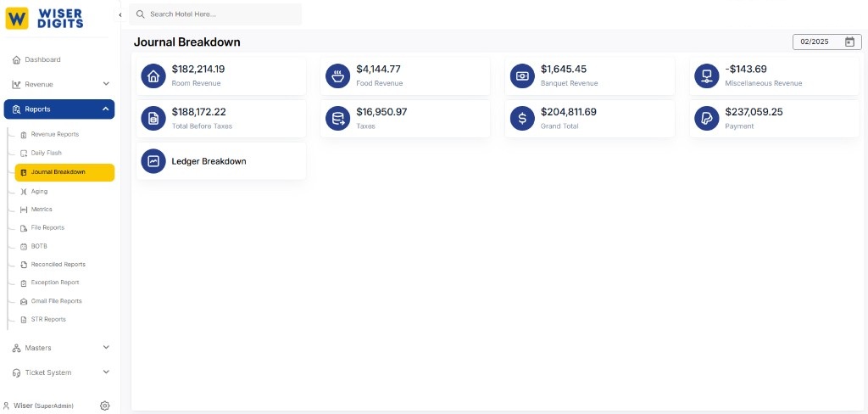Open Daily Flash report
868x414 pixels.
[47, 153]
